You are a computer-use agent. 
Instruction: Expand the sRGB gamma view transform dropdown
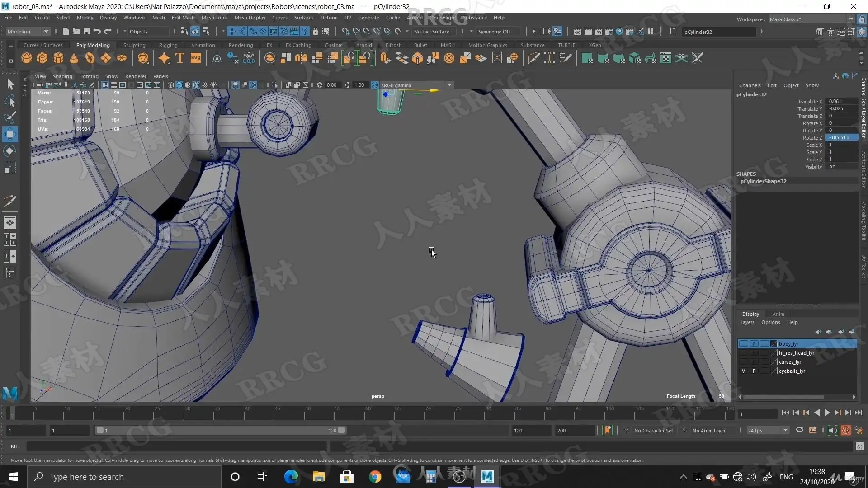tap(449, 85)
